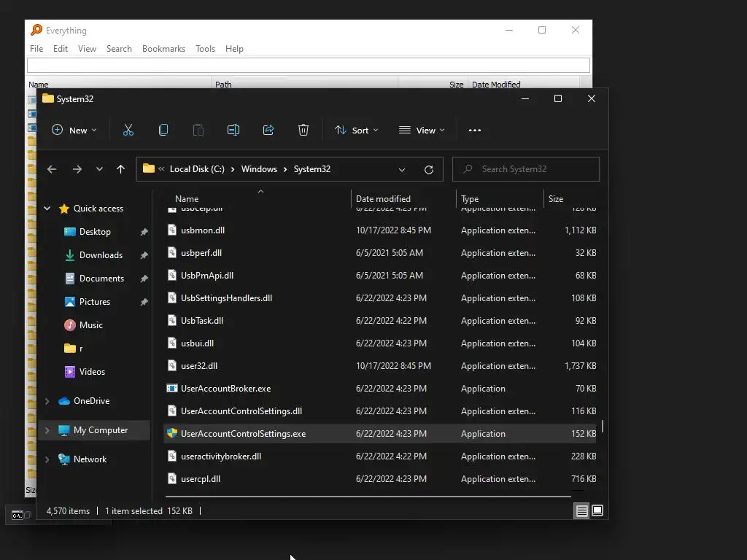This screenshot has height=560, width=747.
Task: Click the My Computer monitor icon
Action: (x=64, y=430)
